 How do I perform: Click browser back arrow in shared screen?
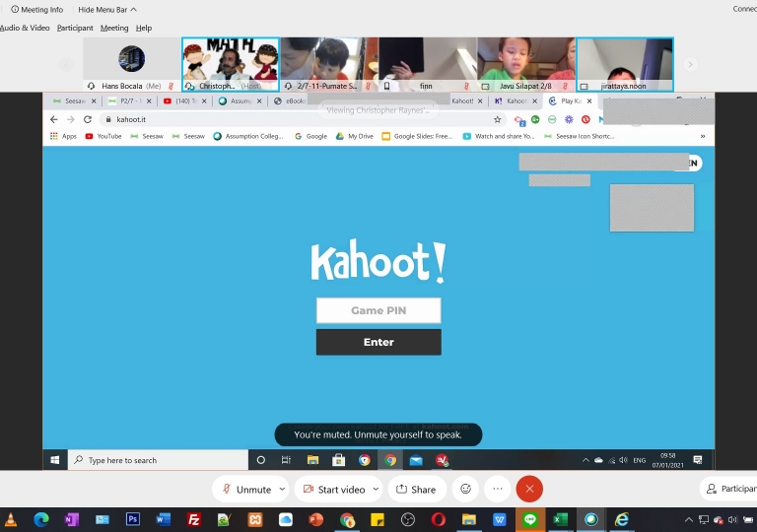coord(54,119)
